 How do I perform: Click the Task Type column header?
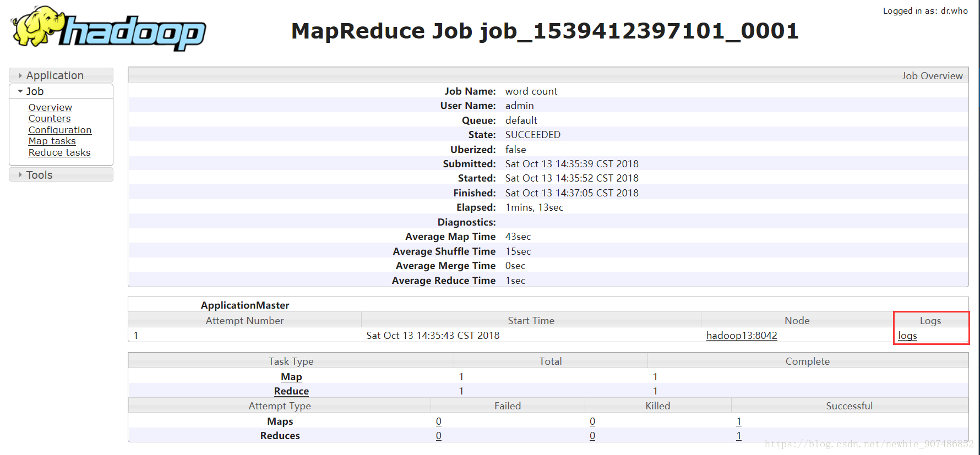[x=291, y=361]
